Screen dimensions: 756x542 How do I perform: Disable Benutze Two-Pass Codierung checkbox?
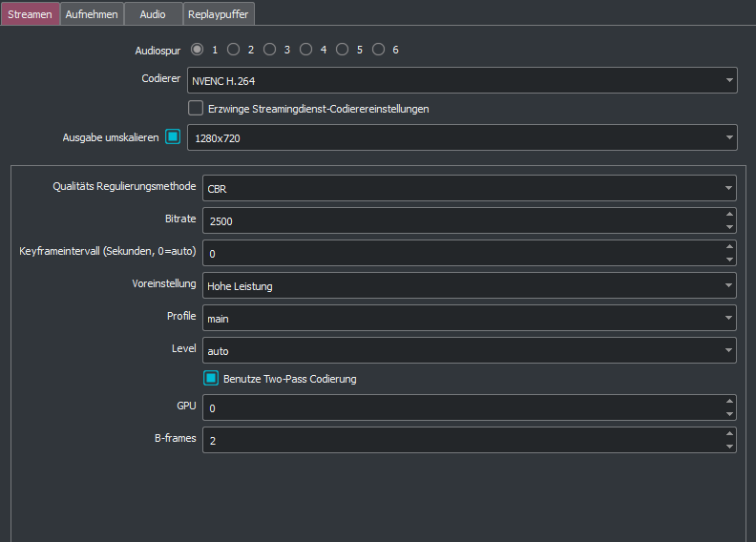click(x=211, y=379)
